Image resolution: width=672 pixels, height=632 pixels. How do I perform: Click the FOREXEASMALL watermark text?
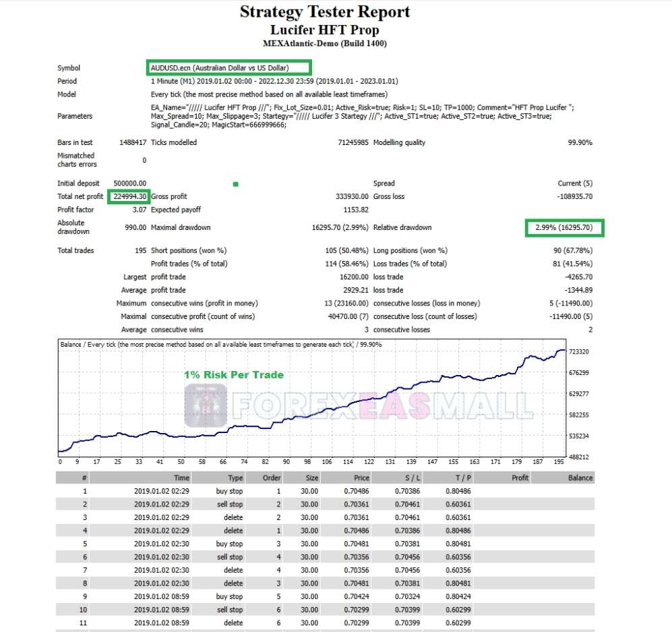click(383, 405)
